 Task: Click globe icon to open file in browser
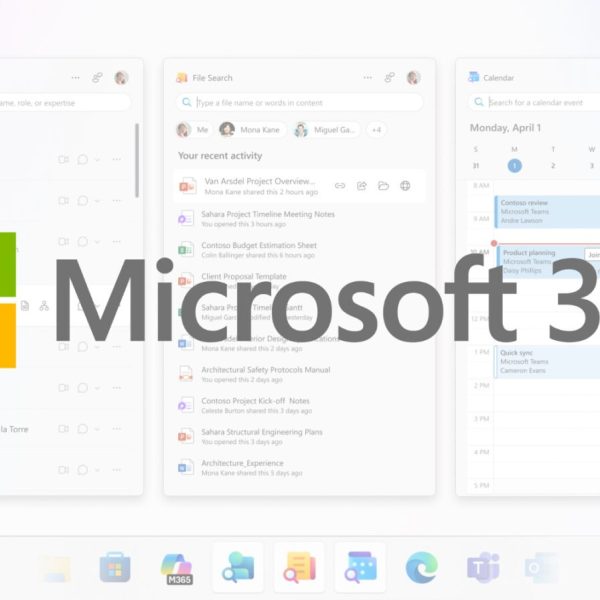tap(405, 186)
